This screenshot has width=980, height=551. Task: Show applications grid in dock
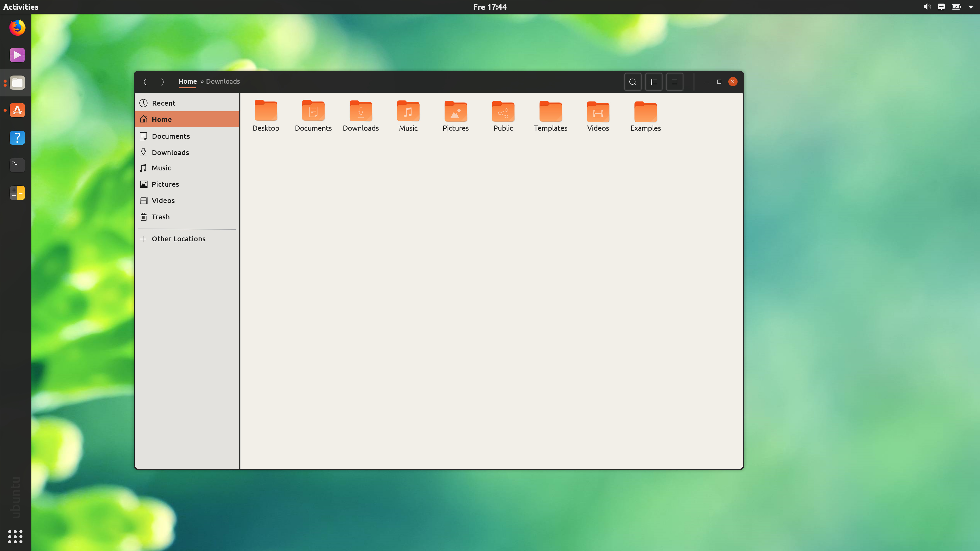(x=15, y=536)
